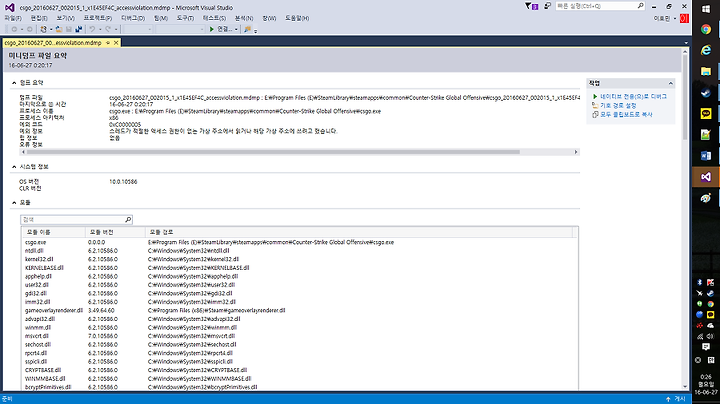Open the undo history dropdown arrow
Viewport: 720px width, 404px height.
[x=100, y=29]
